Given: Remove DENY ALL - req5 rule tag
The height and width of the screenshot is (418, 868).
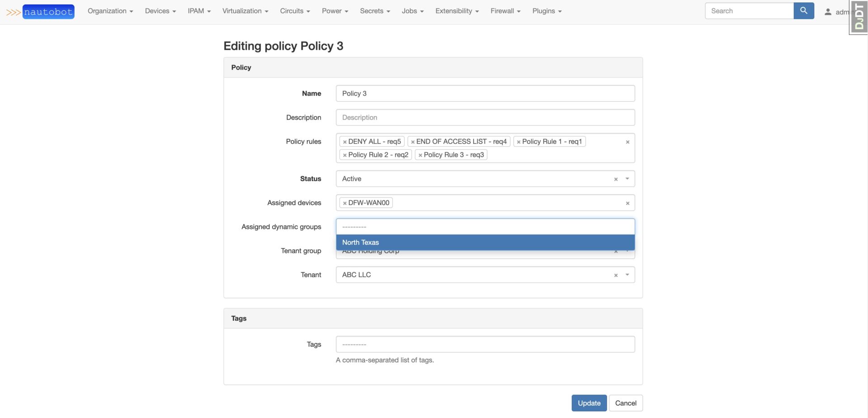Looking at the screenshot, I should click(344, 142).
